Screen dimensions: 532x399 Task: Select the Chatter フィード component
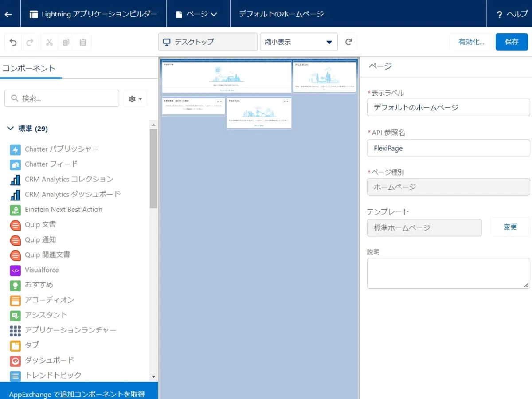[50, 164]
